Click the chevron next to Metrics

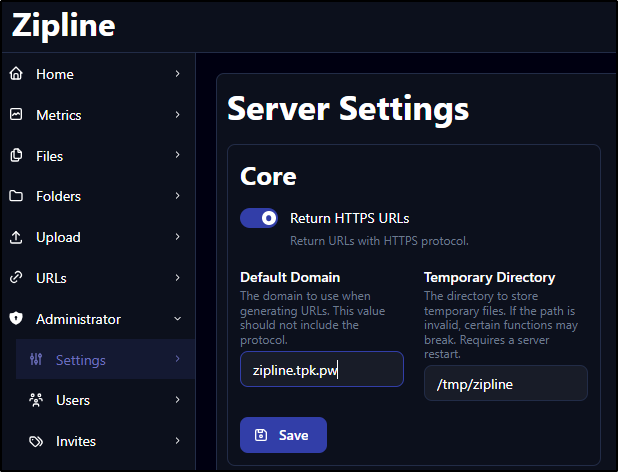(178, 115)
